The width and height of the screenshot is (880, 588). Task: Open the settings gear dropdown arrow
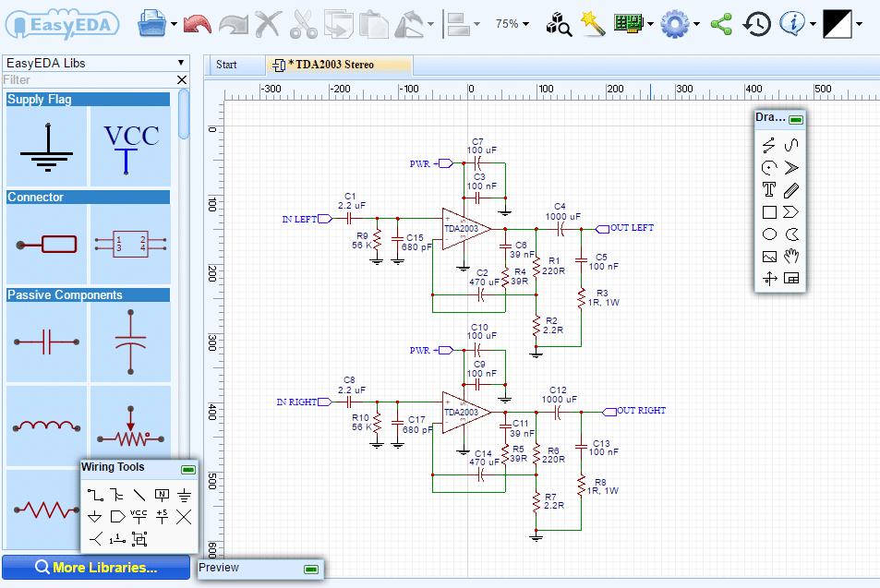(696, 24)
